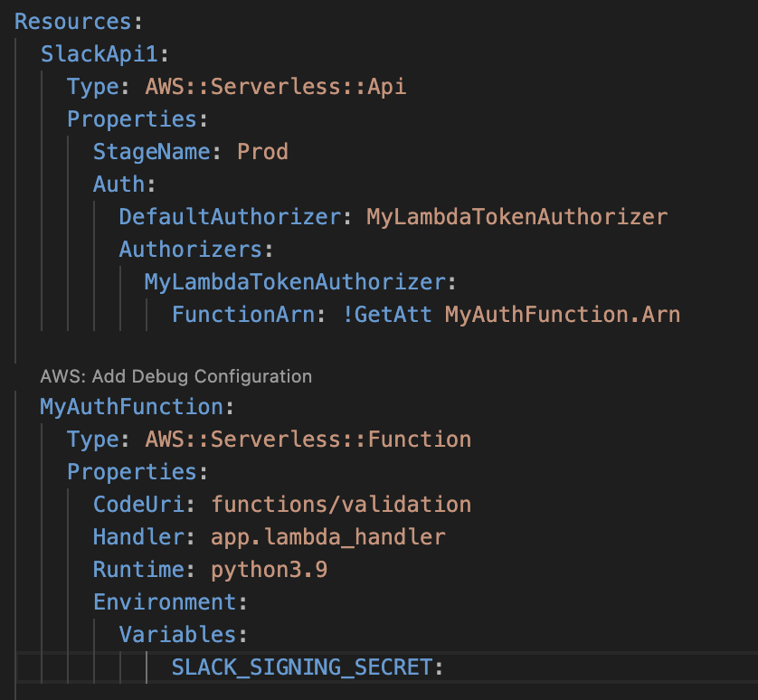This screenshot has width=758, height=700.
Task: Select the 'SlackApi1' resource name
Action: 99,54
